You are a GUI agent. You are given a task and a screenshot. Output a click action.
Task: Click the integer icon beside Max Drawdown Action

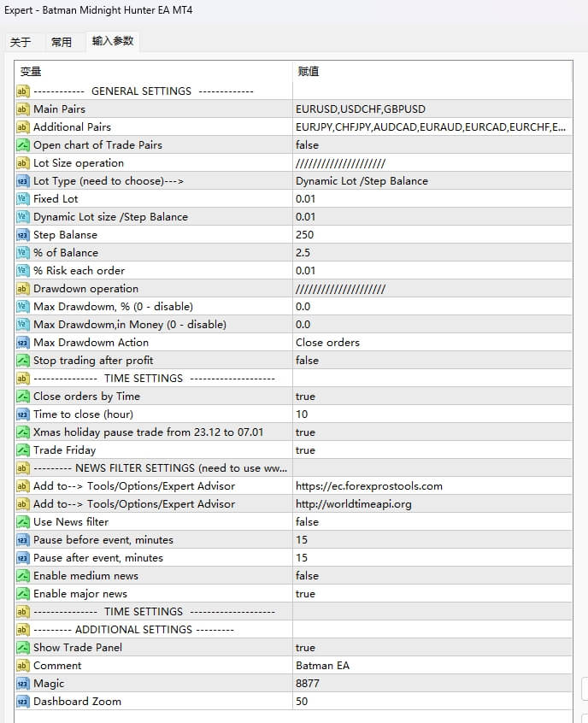[22, 343]
